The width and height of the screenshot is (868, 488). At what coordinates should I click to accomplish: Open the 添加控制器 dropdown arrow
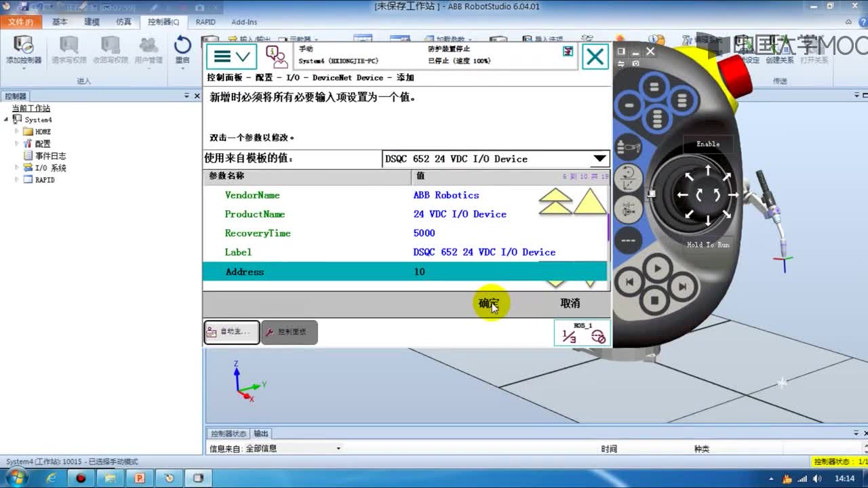(23, 69)
